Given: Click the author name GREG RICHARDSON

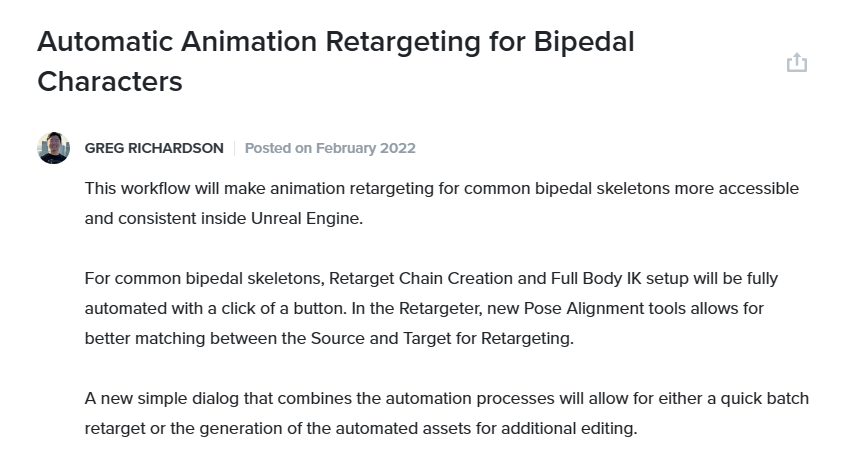Looking at the screenshot, I should tap(154, 148).
